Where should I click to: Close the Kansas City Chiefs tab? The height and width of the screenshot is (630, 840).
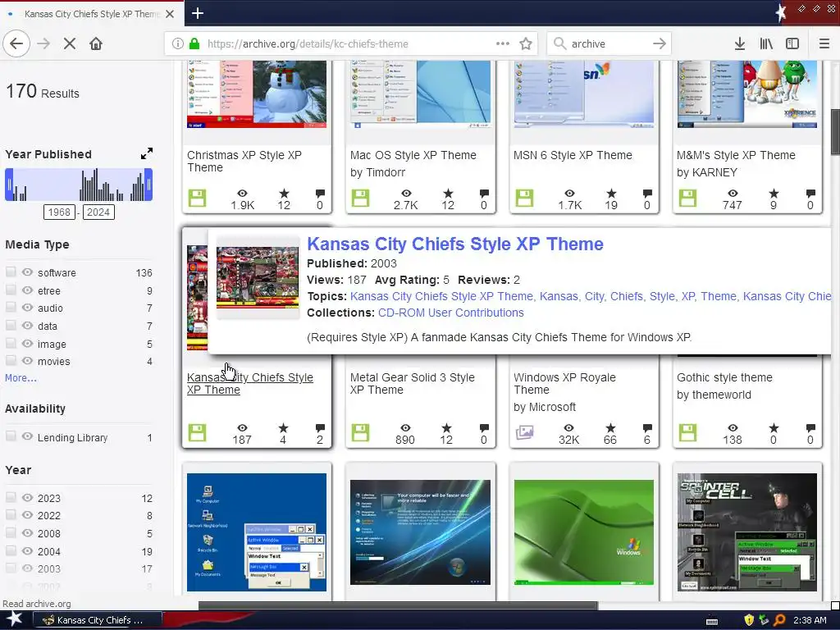(x=170, y=14)
